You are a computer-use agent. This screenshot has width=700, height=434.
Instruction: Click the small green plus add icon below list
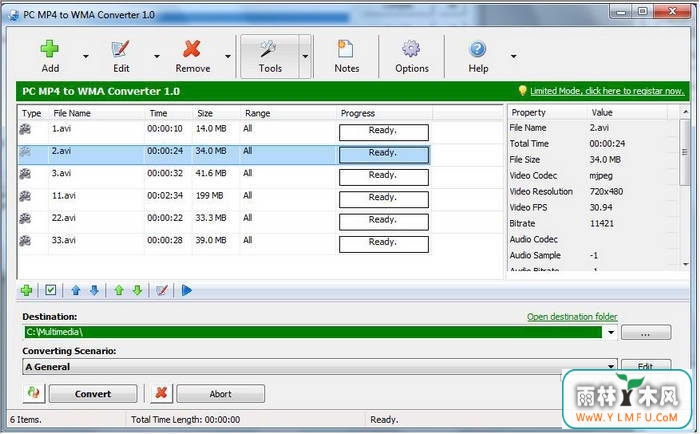(26, 291)
